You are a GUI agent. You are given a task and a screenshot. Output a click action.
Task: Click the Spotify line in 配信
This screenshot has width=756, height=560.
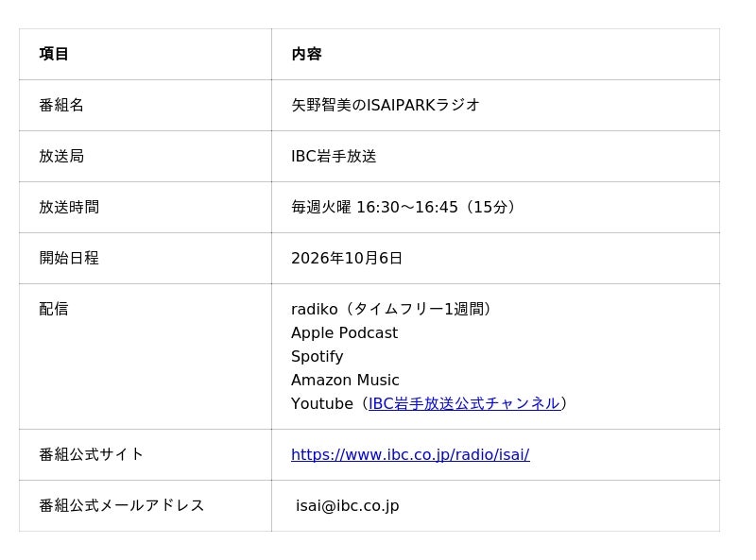(318, 356)
